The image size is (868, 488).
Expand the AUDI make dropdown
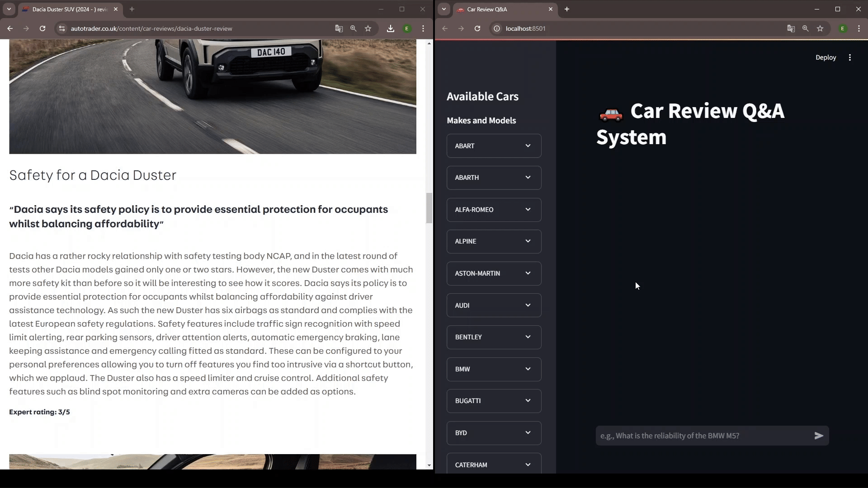click(494, 305)
